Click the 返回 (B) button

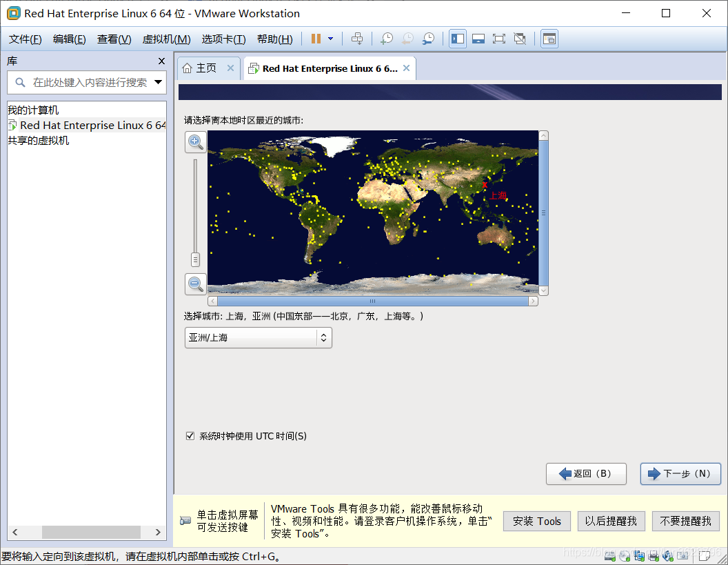pos(587,473)
